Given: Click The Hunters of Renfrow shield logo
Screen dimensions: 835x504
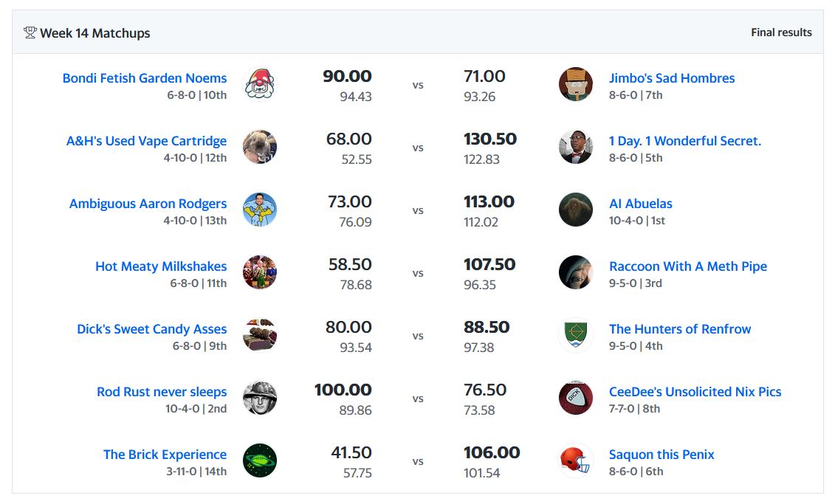Looking at the screenshot, I should click(576, 335).
